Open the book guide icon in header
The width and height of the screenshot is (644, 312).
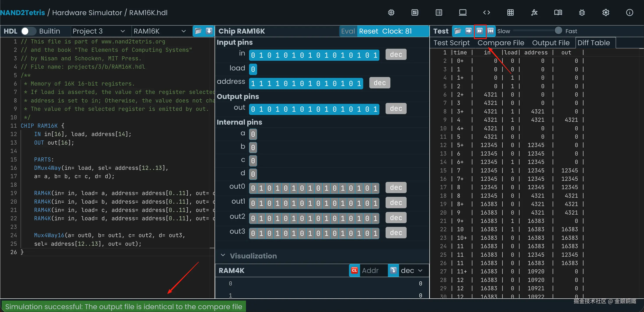(x=558, y=13)
